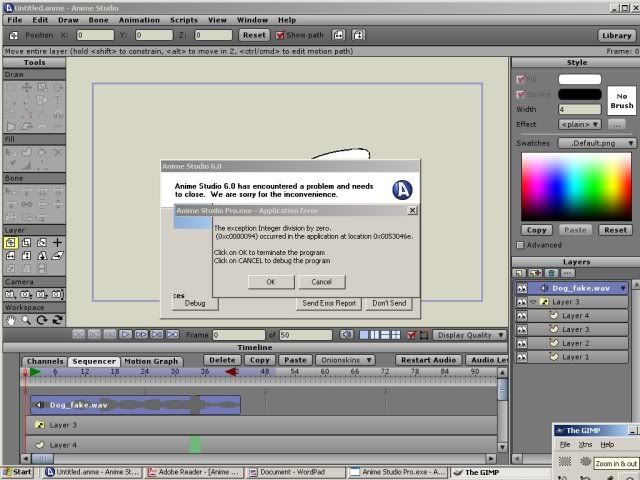640x480 pixels.
Task: Click the speaker mute icon beside frame fields
Action: point(347,335)
